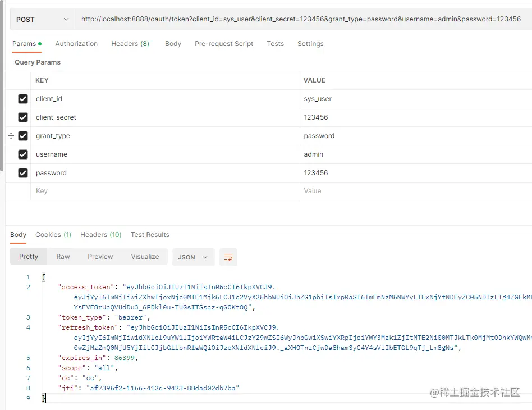Open the JSON format dropdown
This screenshot has height=410, width=532.
pos(193,257)
